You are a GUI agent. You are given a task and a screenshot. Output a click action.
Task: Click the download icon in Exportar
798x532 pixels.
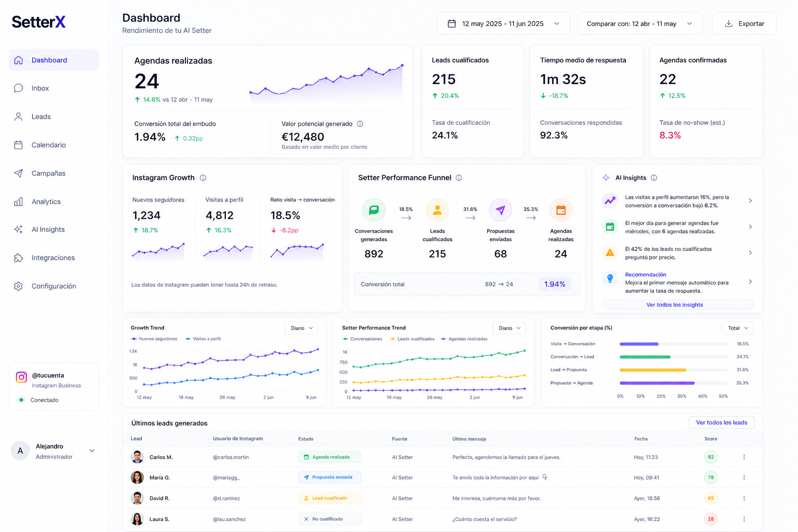coord(728,23)
